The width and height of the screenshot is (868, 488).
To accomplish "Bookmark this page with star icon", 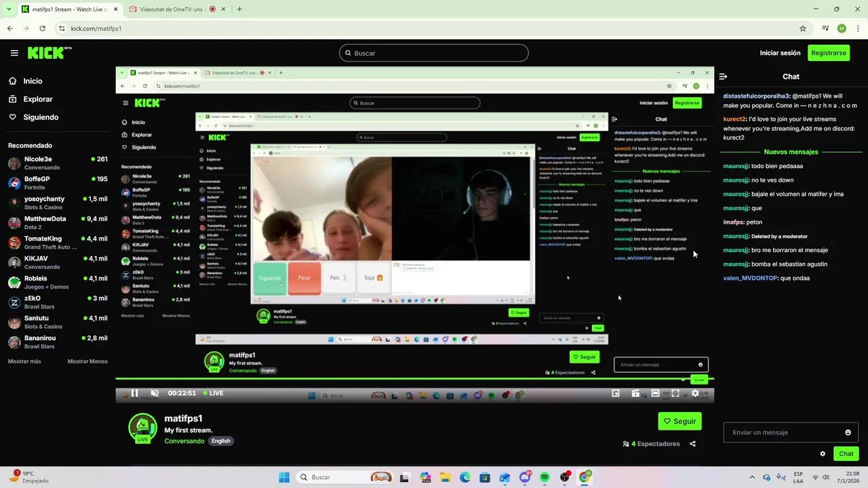I will [x=803, y=28].
